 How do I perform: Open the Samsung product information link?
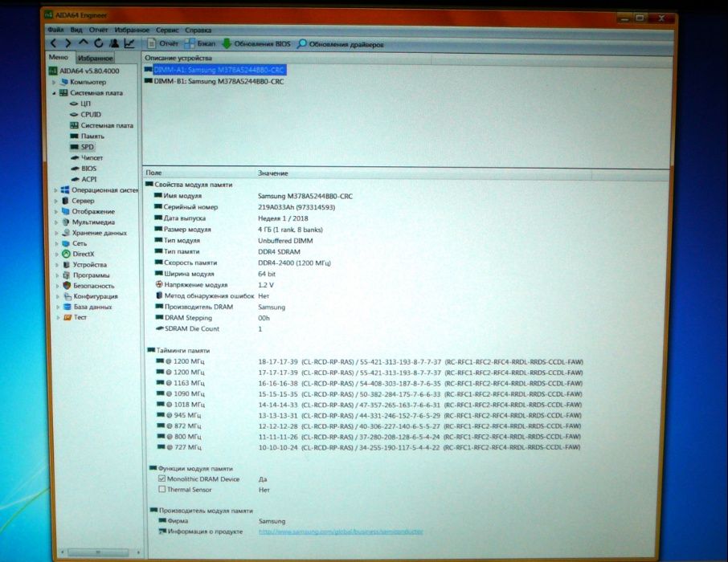coord(341,531)
